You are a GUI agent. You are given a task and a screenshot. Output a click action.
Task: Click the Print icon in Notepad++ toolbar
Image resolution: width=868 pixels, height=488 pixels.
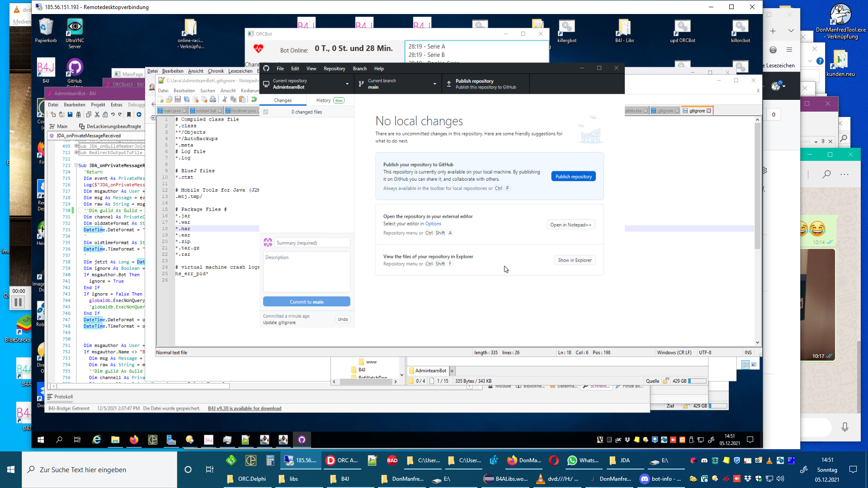(x=212, y=99)
